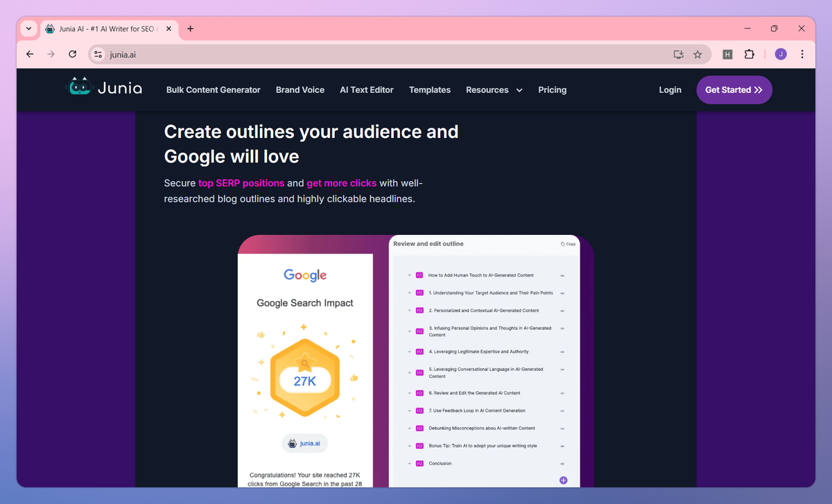832x504 pixels.
Task: Remove the How to Add Human Touch heading
Action: click(562, 275)
